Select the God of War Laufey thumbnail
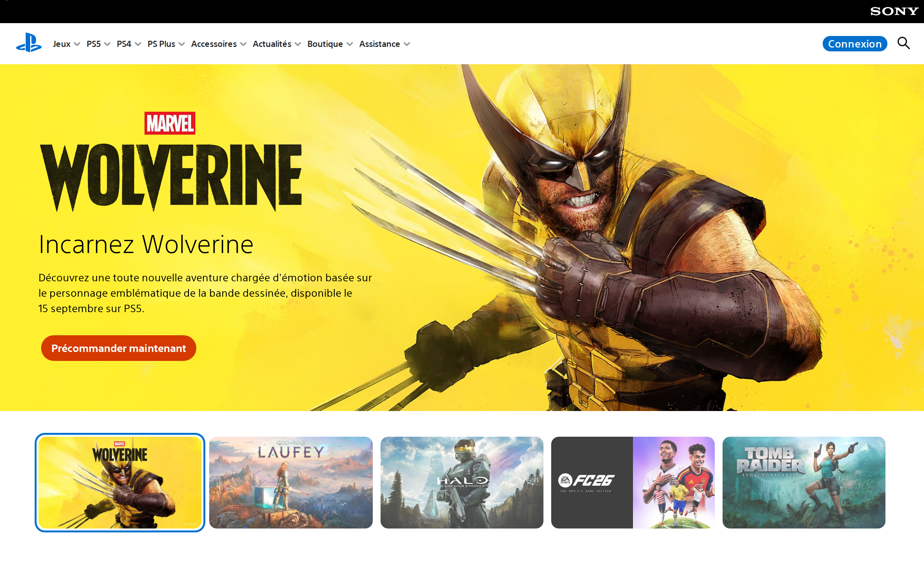This screenshot has width=924, height=578. [x=291, y=482]
